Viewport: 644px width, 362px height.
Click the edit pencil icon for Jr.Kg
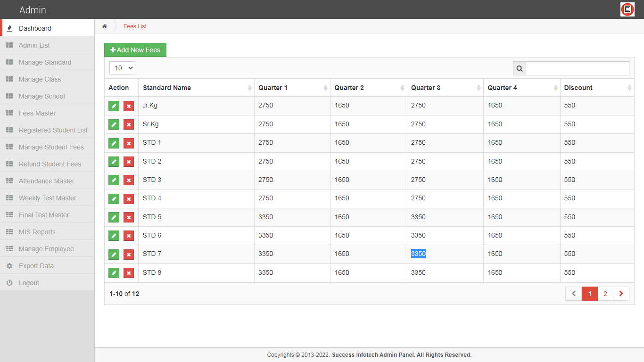114,106
